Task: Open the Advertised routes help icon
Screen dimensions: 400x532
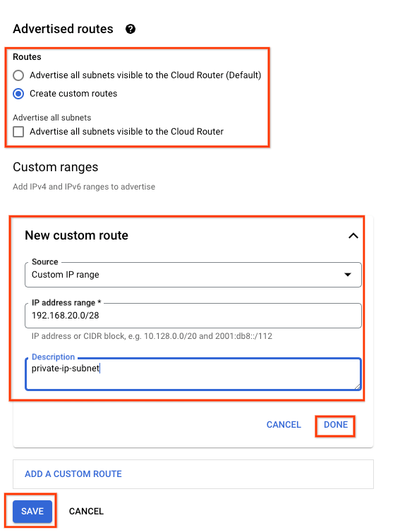Action: click(131, 29)
